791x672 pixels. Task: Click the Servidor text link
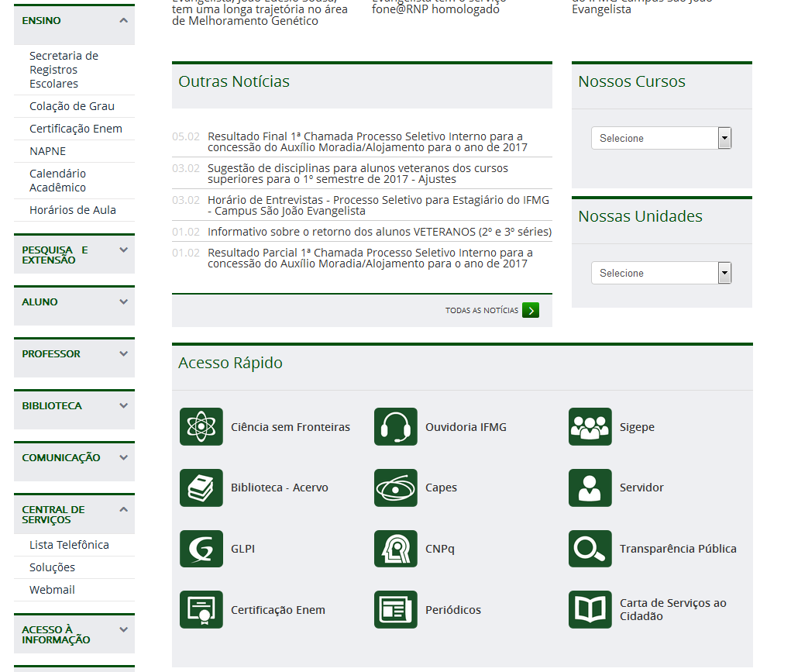click(x=641, y=488)
